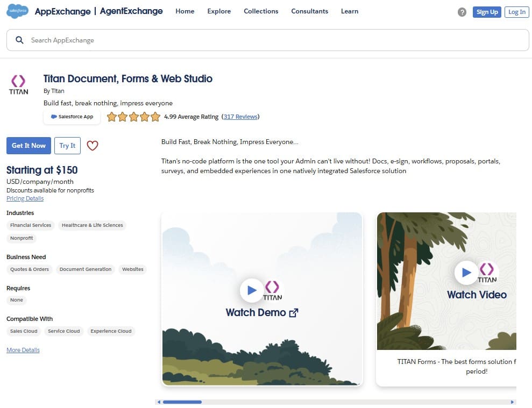Image resolution: width=532 pixels, height=408 pixels.
Task: Open the Explore menu
Action: 219,11
